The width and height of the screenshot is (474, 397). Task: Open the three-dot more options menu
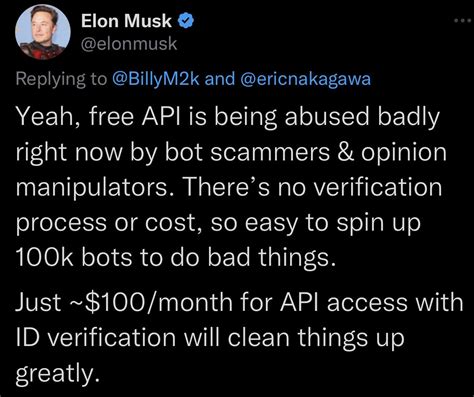click(463, 21)
